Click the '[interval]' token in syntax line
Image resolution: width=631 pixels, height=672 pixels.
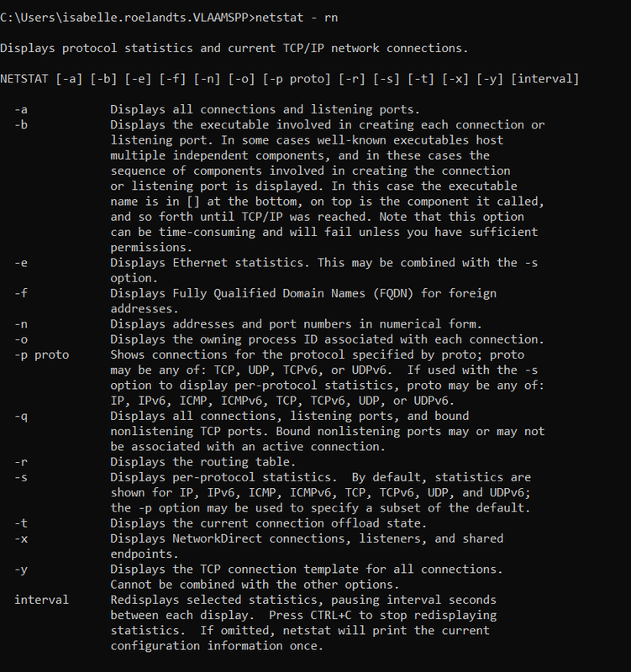tap(544, 79)
